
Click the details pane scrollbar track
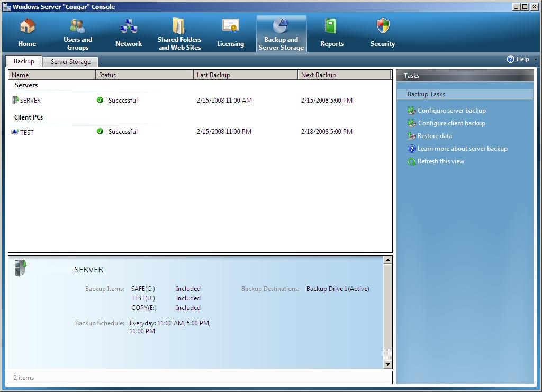point(387,354)
